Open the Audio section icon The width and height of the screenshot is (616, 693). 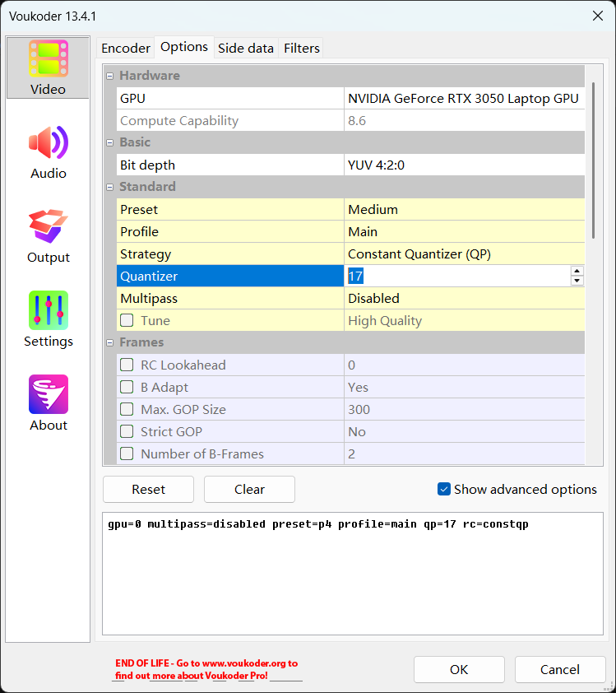point(49,142)
